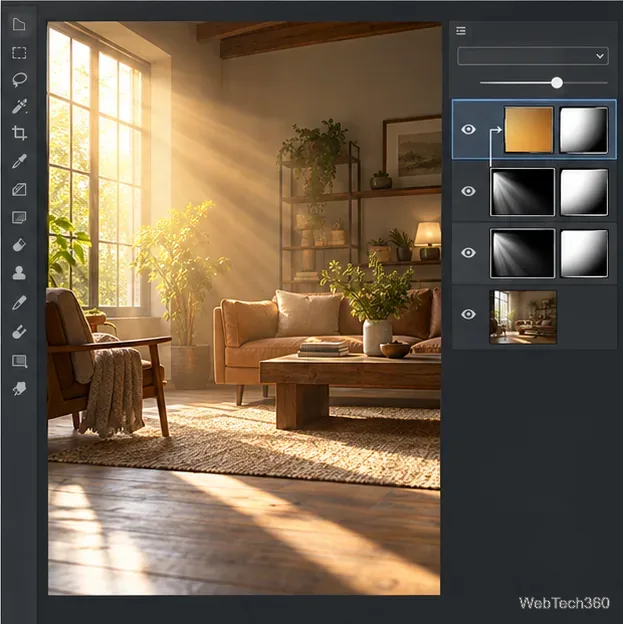Toggle visibility of second light rays layer
Image resolution: width=623 pixels, height=624 pixels.
[x=468, y=191]
